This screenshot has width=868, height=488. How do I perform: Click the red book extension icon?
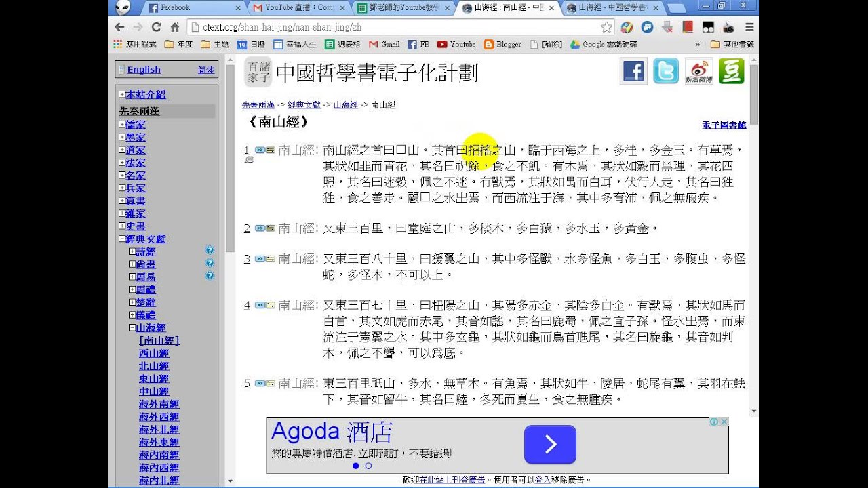pos(688,27)
